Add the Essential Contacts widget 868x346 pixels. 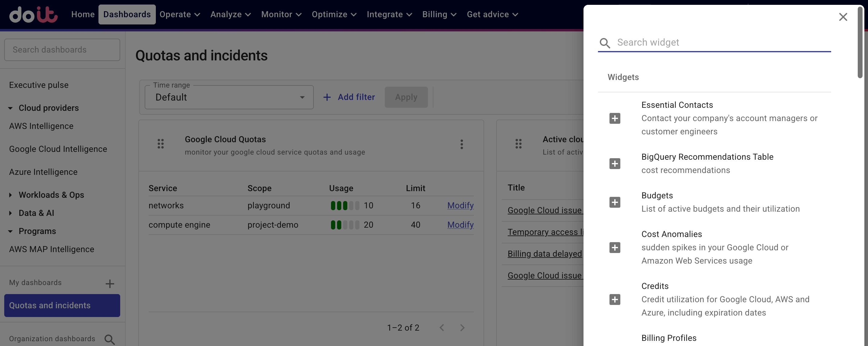[615, 118]
